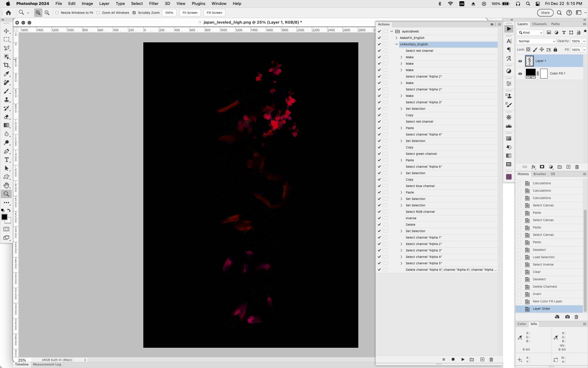Select the Horizontal Type tool
This screenshot has width=588, height=368.
[6, 160]
